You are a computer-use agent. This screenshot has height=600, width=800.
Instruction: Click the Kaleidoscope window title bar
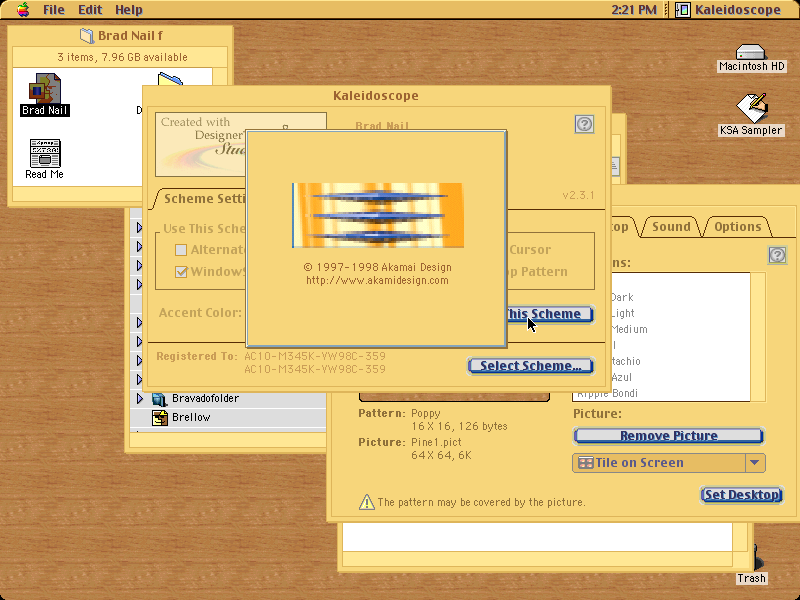coord(376,95)
